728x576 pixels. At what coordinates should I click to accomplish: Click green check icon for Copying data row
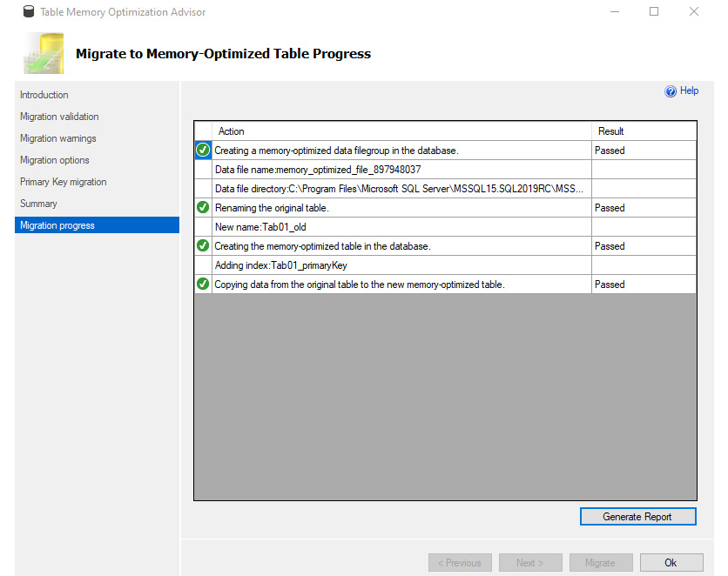coord(203,284)
